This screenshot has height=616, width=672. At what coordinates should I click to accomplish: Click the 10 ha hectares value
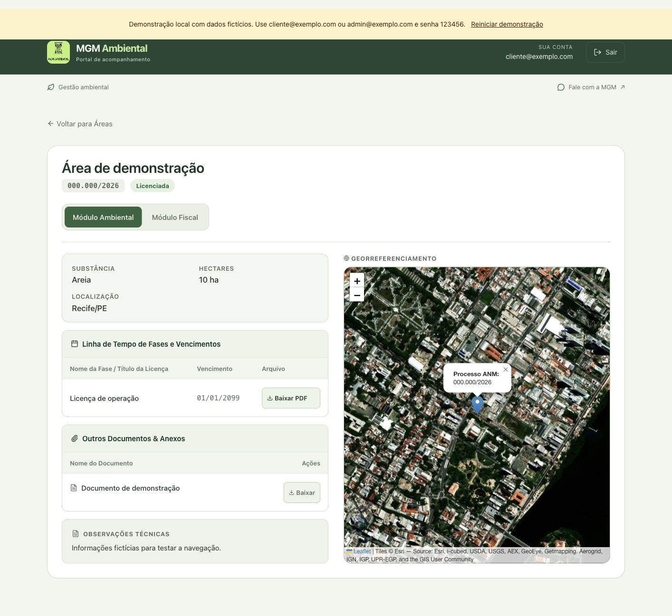[209, 280]
